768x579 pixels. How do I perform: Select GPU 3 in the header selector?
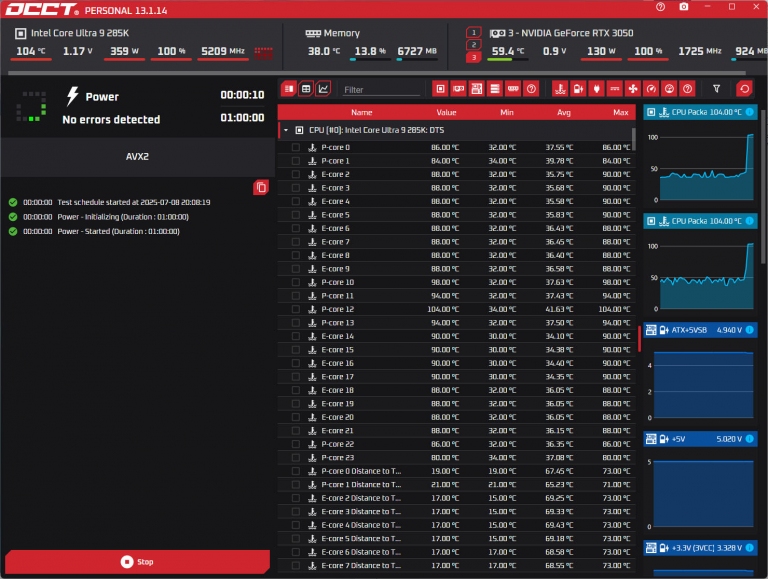tap(474, 57)
